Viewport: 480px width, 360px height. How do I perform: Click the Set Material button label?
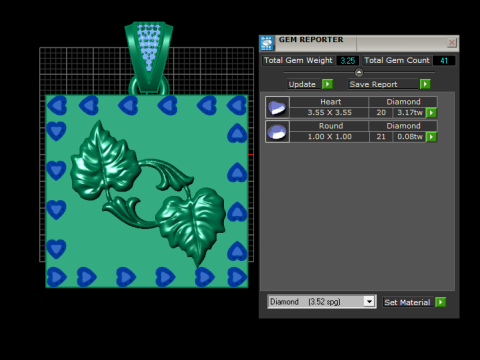click(407, 302)
